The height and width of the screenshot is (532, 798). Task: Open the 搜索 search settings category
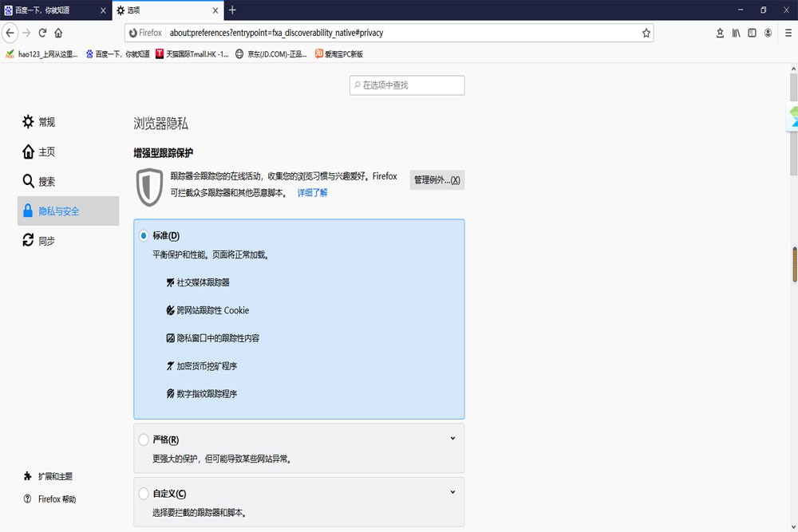coord(68,181)
